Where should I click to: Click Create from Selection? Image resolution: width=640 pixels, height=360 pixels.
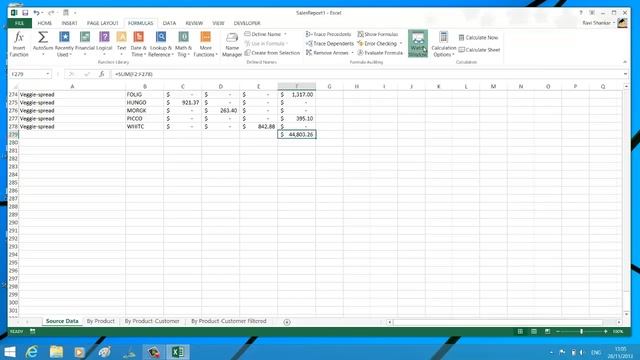(272, 53)
